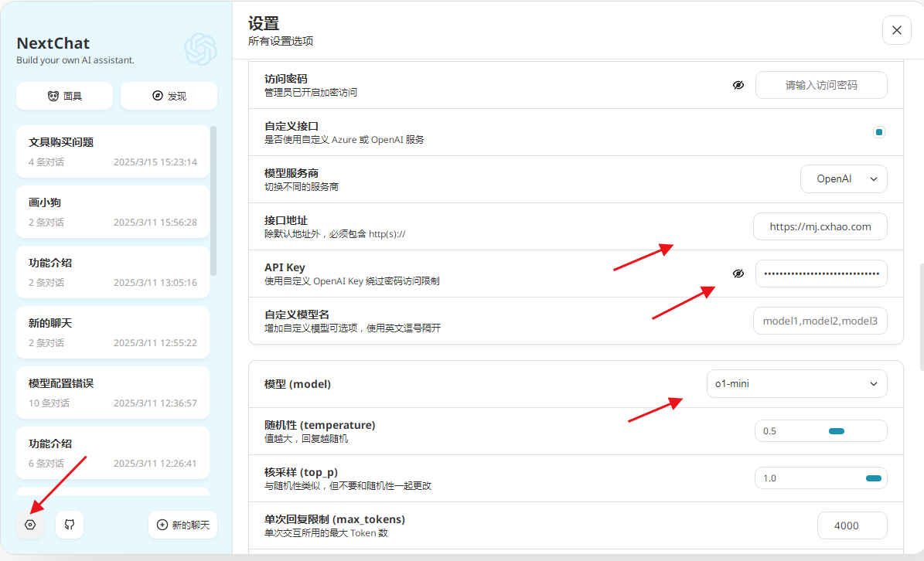Open the 模型配置错误 conversation
The height and width of the screenshot is (561, 924).
(113, 393)
